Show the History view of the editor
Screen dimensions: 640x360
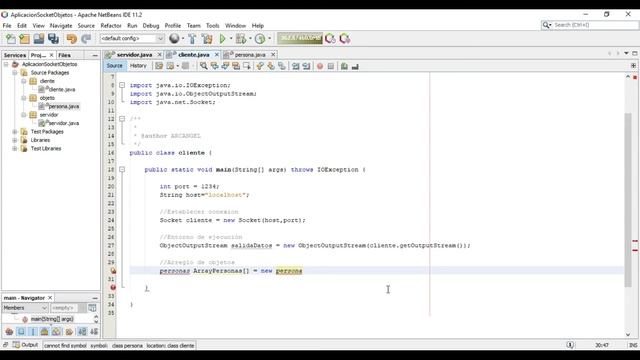(x=138, y=66)
